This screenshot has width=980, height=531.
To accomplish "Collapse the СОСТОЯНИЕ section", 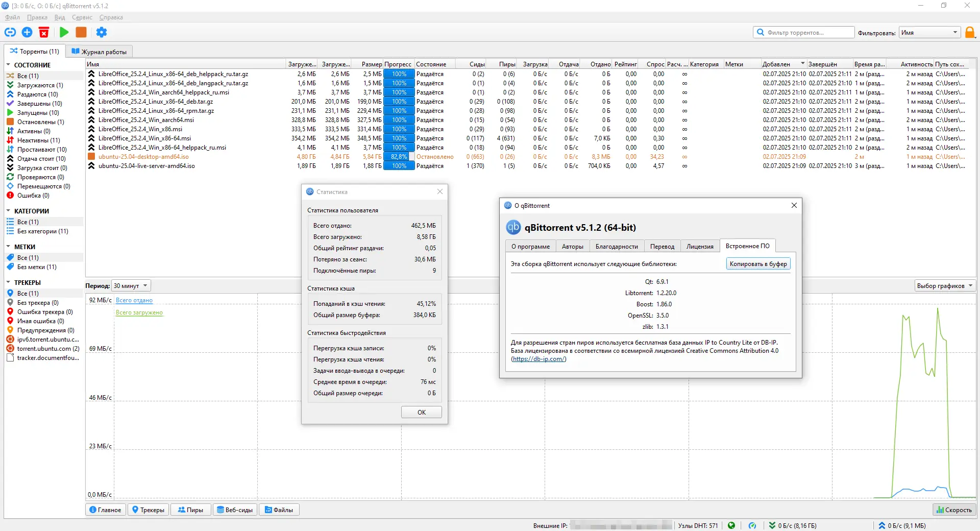I will [x=8, y=65].
